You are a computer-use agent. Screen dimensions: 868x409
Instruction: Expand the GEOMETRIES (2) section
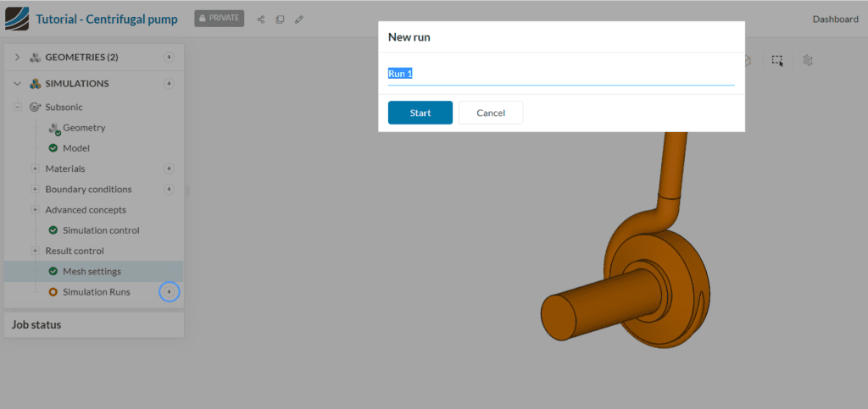tap(17, 58)
